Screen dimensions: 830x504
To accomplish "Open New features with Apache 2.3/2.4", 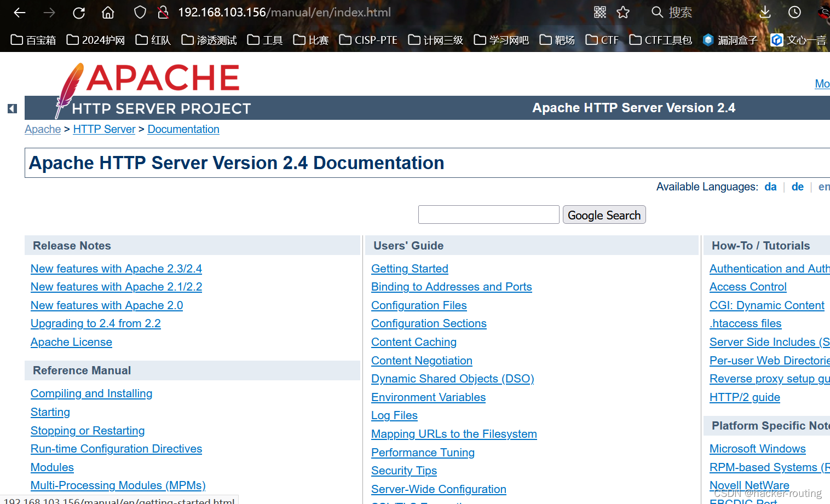I will [116, 269].
